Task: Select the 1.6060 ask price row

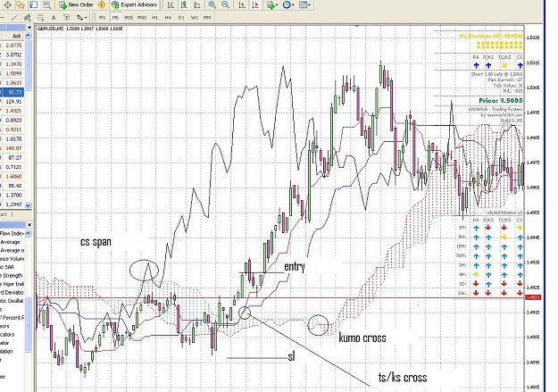Action: (x=12, y=176)
